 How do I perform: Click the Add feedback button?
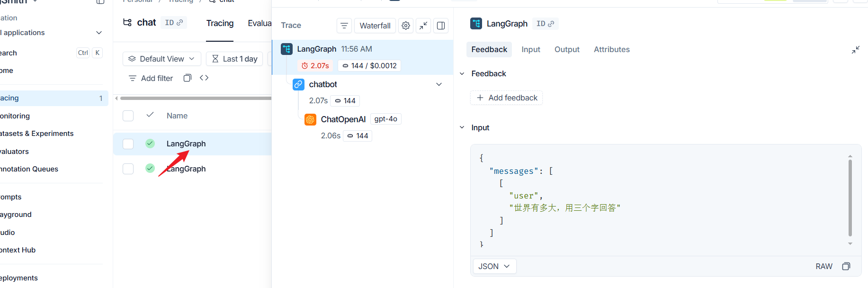coord(507,98)
